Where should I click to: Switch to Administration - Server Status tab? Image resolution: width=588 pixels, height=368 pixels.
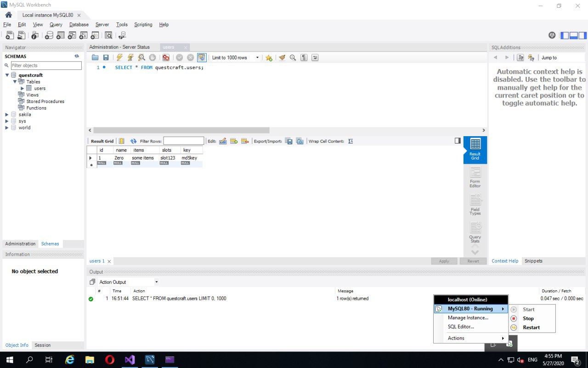pyautogui.click(x=119, y=47)
